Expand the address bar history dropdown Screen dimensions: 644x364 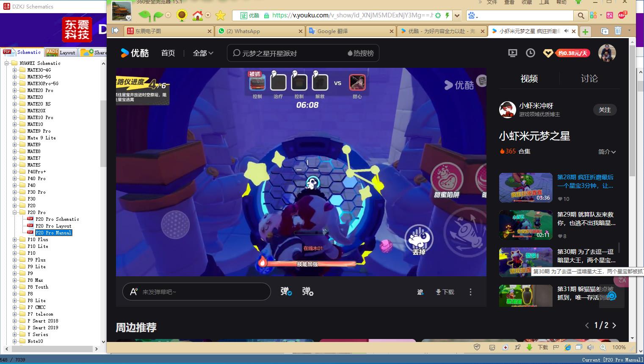point(457,16)
